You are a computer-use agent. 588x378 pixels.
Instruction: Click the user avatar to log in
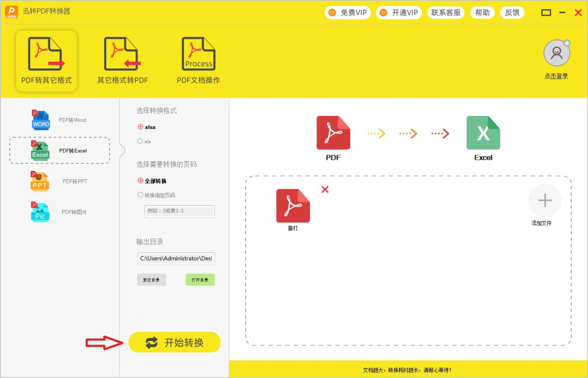tap(556, 53)
